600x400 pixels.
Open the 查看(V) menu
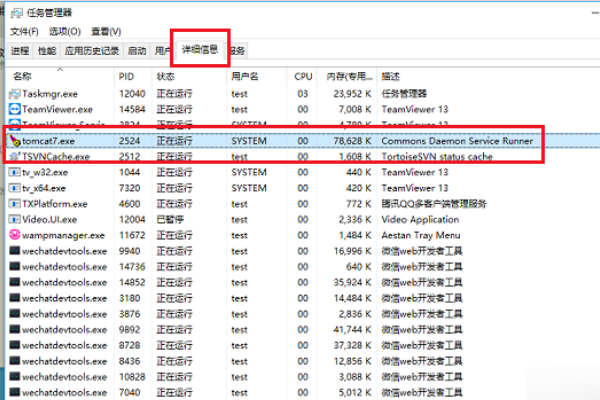point(106,31)
